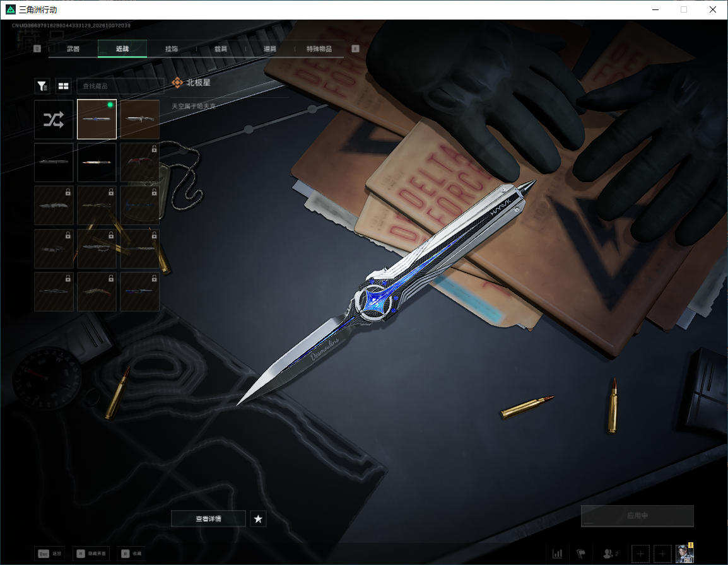This screenshot has height=565, width=728.
Task: Switch to the 挂饰 tab
Action: click(172, 49)
